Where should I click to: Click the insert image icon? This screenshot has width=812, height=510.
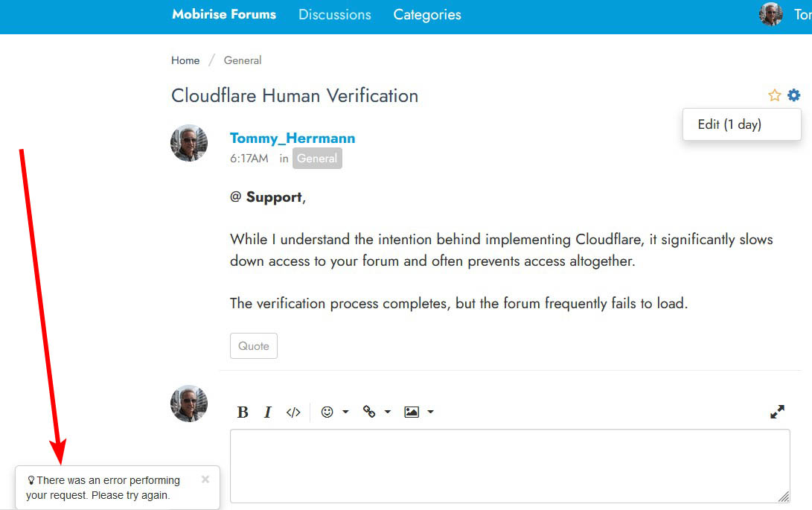(412, 412)
